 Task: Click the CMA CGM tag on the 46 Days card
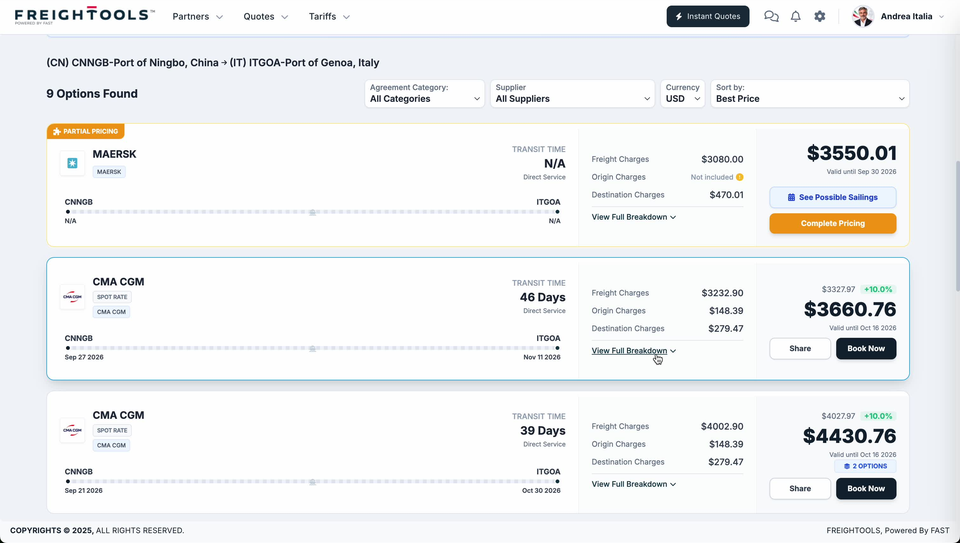111,312
